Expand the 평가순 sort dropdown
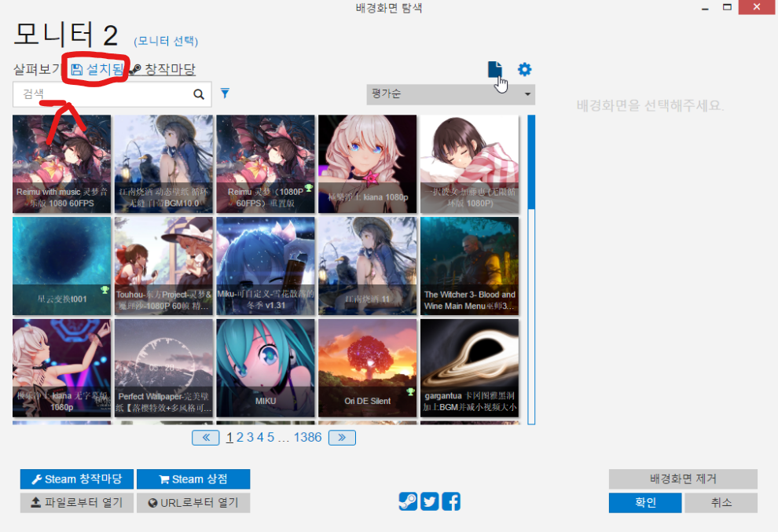This screenshot has width=778, height=532. (450, 94)
